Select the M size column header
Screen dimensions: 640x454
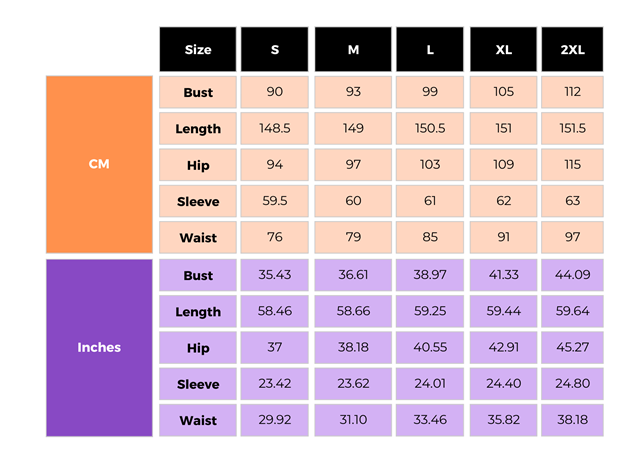pos(353,50)
